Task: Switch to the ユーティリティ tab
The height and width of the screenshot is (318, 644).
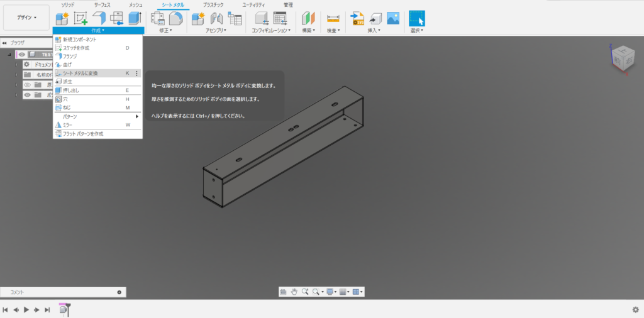Action: point(253,5)
